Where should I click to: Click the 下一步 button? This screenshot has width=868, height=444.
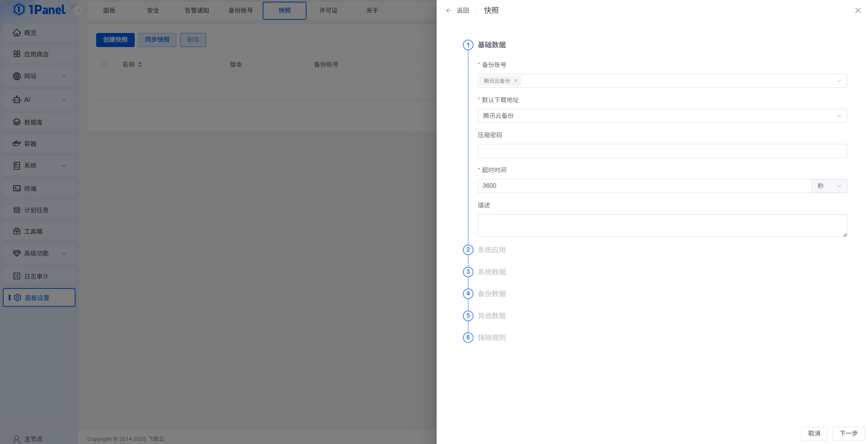848,433
